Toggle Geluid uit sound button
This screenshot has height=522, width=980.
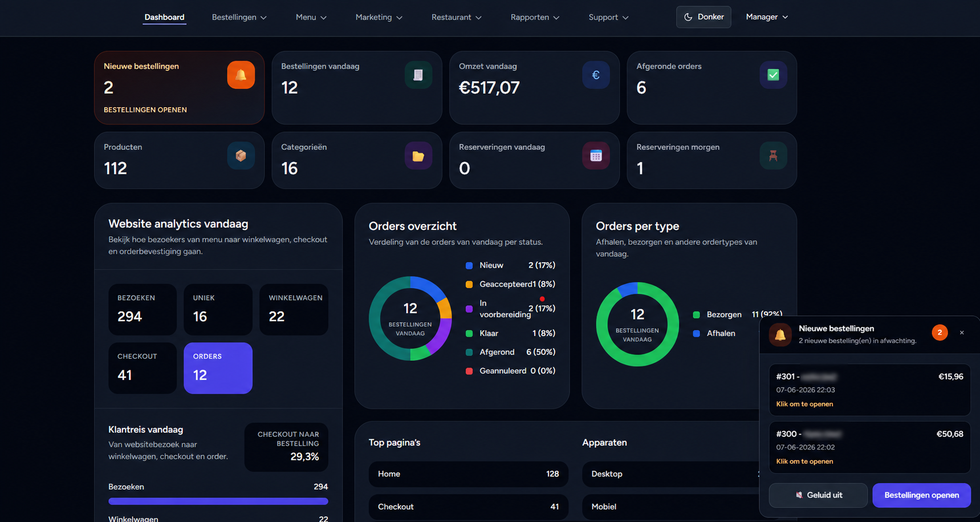[818, 495]
